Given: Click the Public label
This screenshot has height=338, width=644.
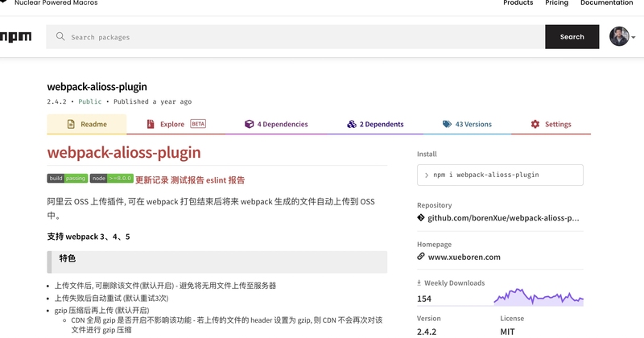Looking at the screenshot, I should [90, 101].
